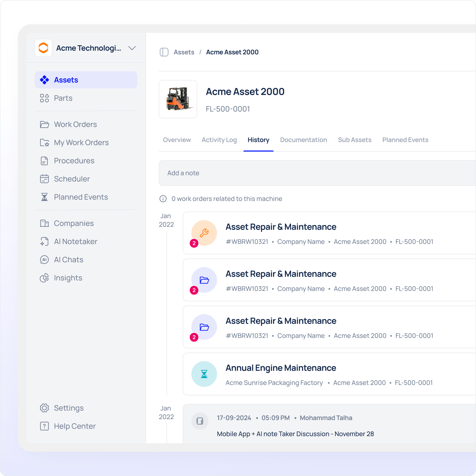Switch to the Activity Log tab
Viewport: 476px width, 476px height.
coord(219,140)
